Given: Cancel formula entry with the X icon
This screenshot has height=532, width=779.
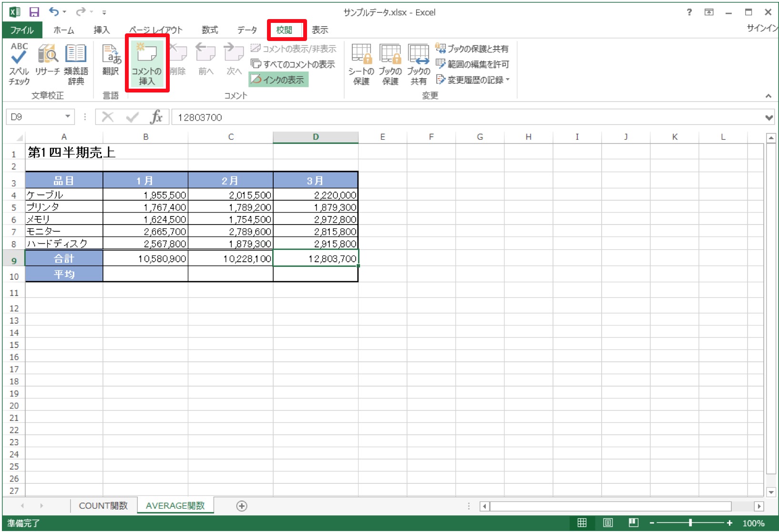Looking at the screenshot, I should click(x=108, y=117).
